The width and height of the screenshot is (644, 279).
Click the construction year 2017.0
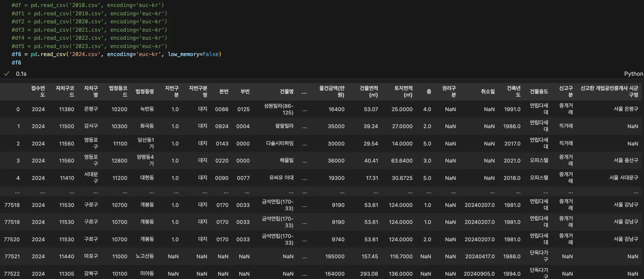pyautogui.click(x=512, y=144)
